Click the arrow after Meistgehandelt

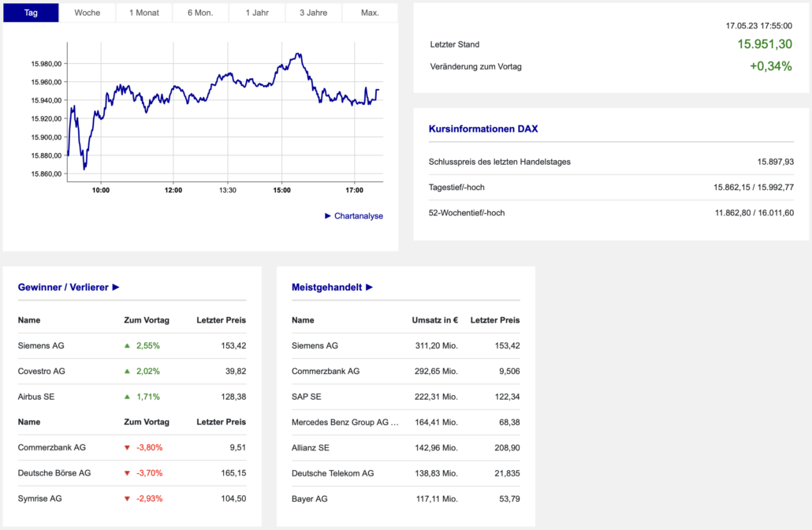(369, 288)
